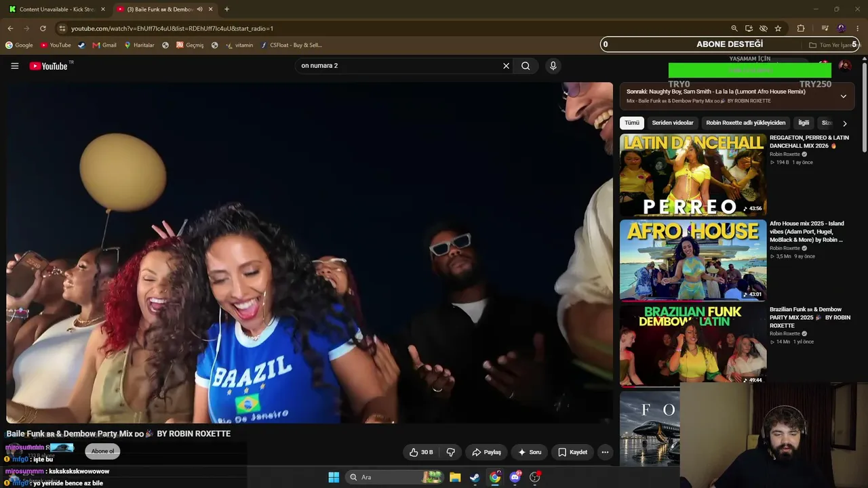Open Steam from the taskbar
The image size is (868, 488).
pyautogui.click(x=475, y=477)
